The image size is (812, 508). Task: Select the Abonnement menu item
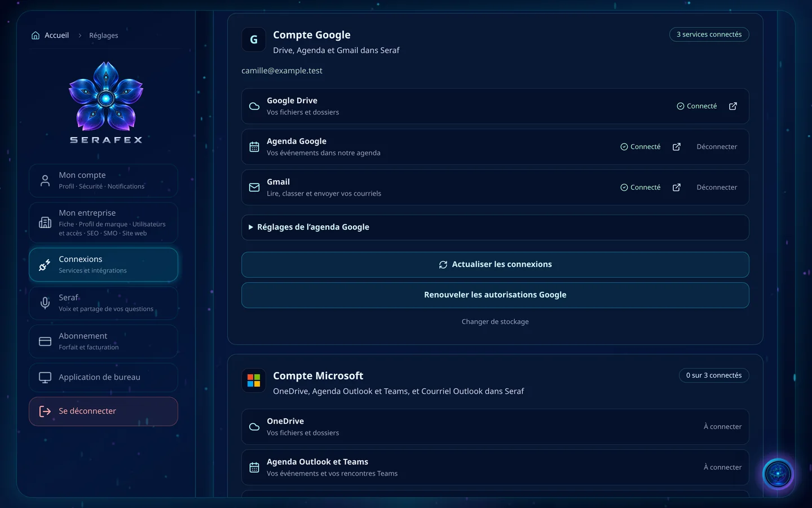pyautogui.click(x=103, y=341)
